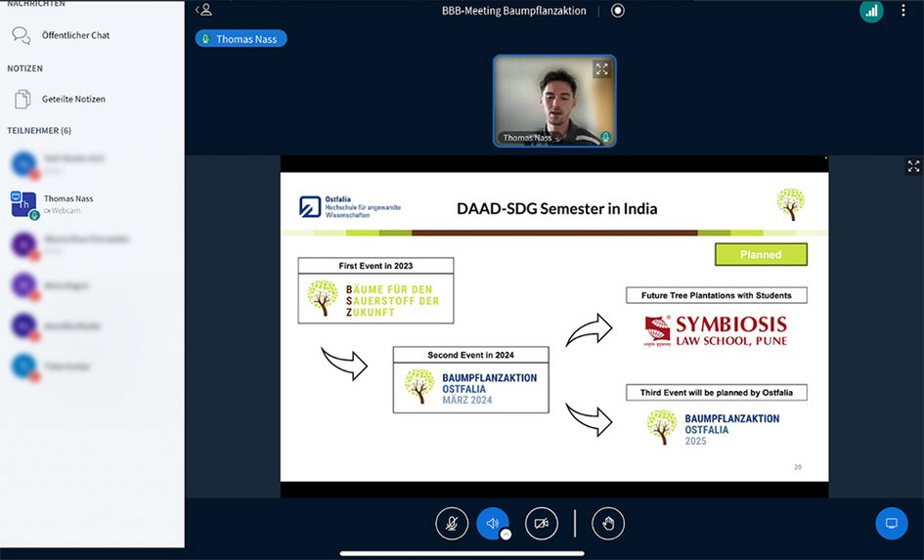Click webcam microphone status badge
The width and height of the screenshot is (924, 560).
[605, 137]
